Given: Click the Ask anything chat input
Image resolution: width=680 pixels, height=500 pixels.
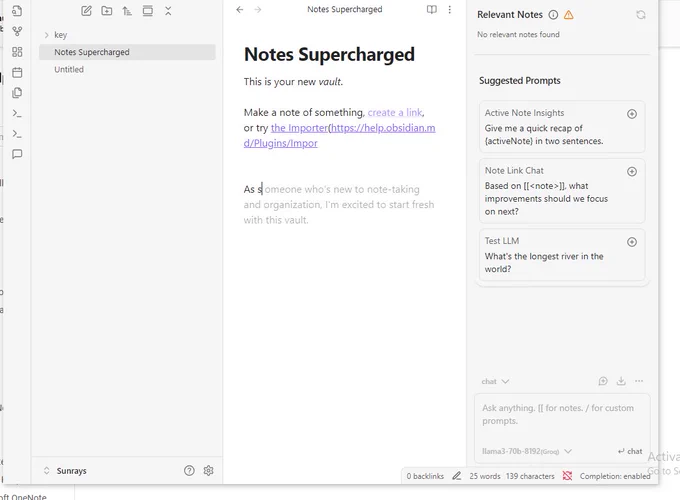Looking at the screenshot, I should coord(562,415).
